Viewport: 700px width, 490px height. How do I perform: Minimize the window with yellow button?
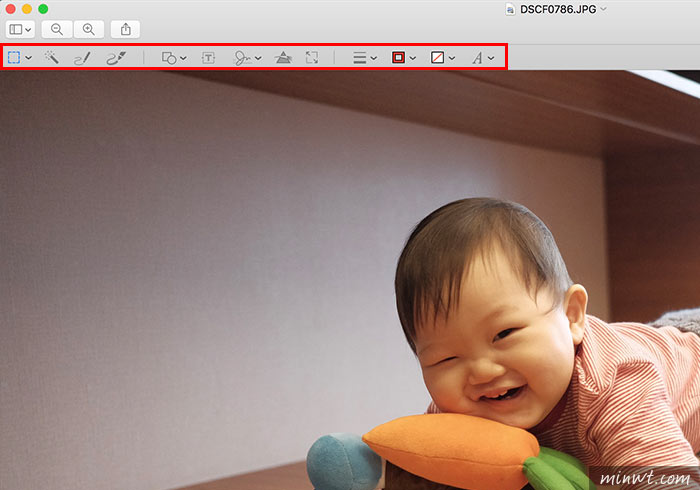coord(27,9)
